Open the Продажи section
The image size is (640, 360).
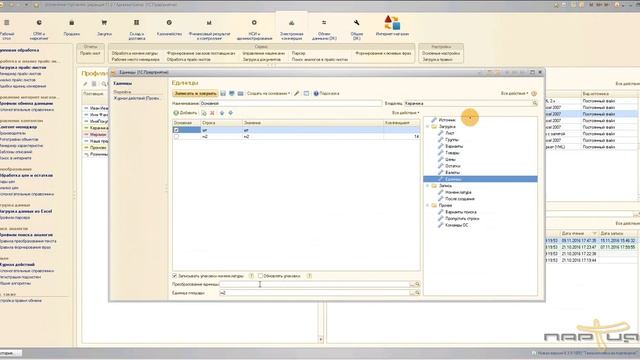coord(72,28)
